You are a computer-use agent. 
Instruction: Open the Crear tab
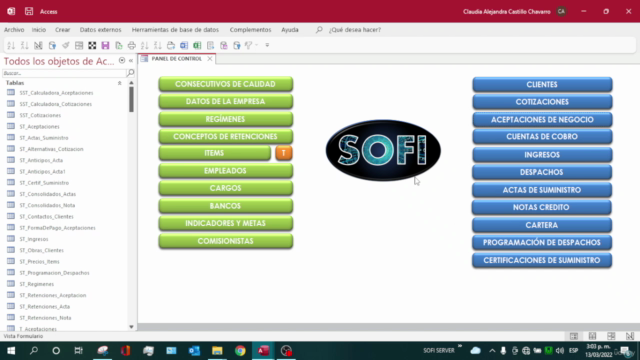pyautogui.click(x=62, y=30)
